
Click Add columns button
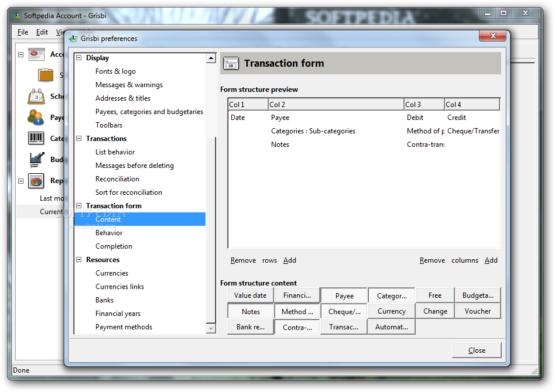tap(491, 260)
